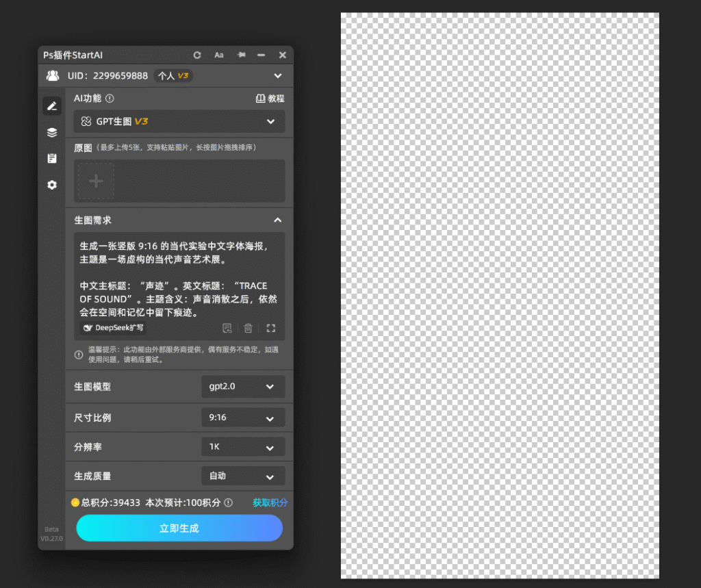Viewport: 701px width, 588px height.
Task: Open the layers sidebar icon
Action: [52, 132]
